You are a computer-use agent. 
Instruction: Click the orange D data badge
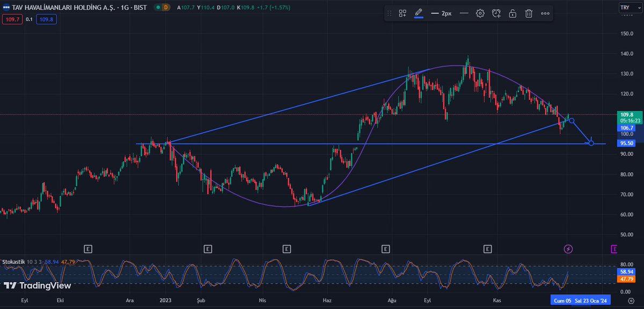166,8
